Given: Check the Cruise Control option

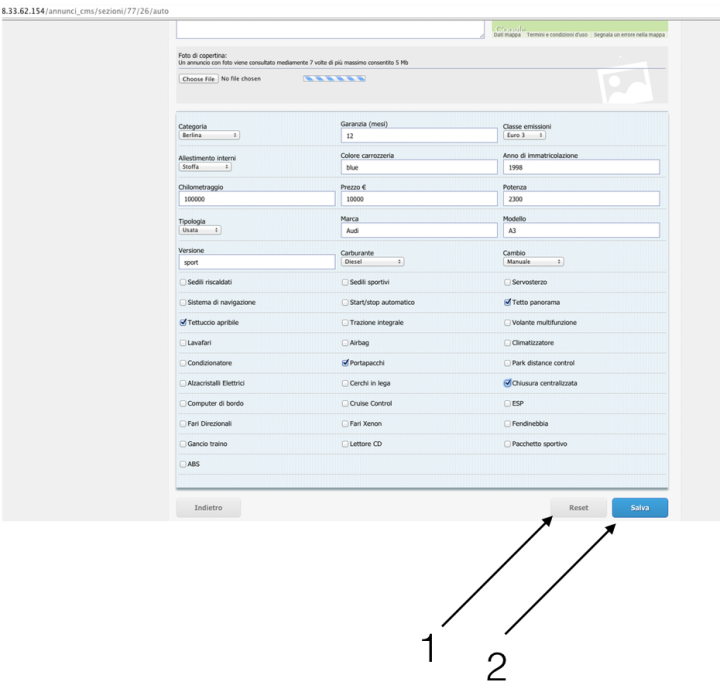Looking at the screenshot, I should 345,403.
